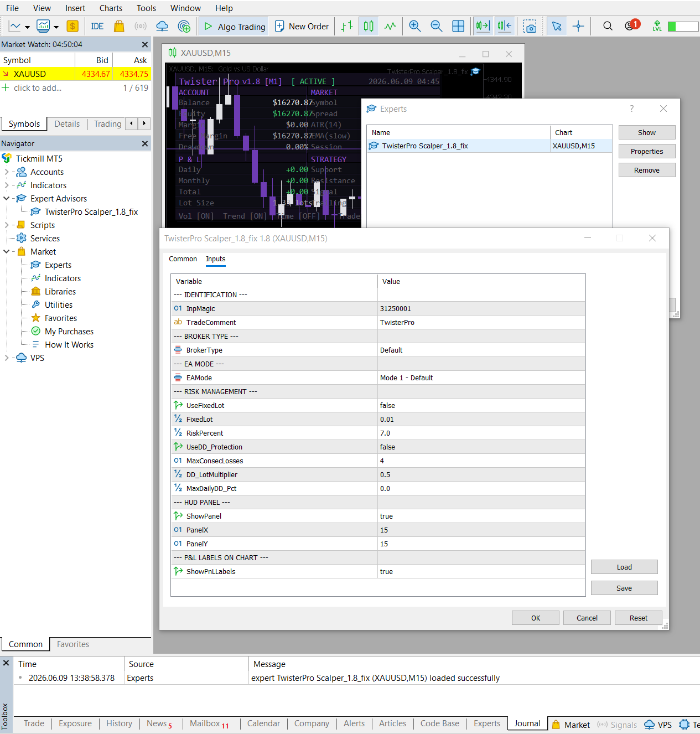
Task: Expand the Scripts tree node
Action: (x=7, y=225)
